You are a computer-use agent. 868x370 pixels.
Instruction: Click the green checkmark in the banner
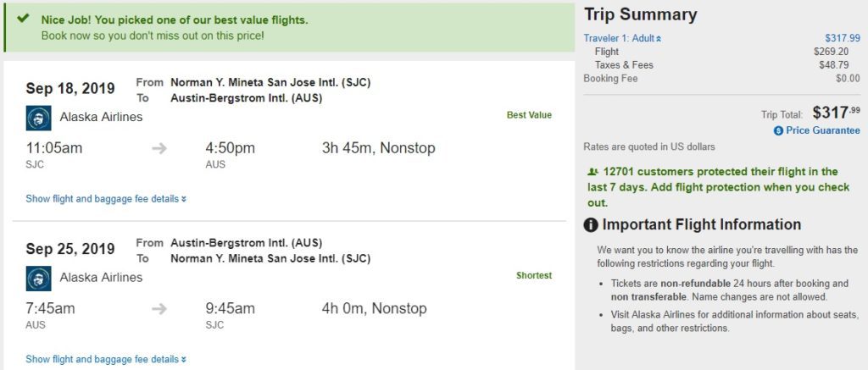coord(23,19)
